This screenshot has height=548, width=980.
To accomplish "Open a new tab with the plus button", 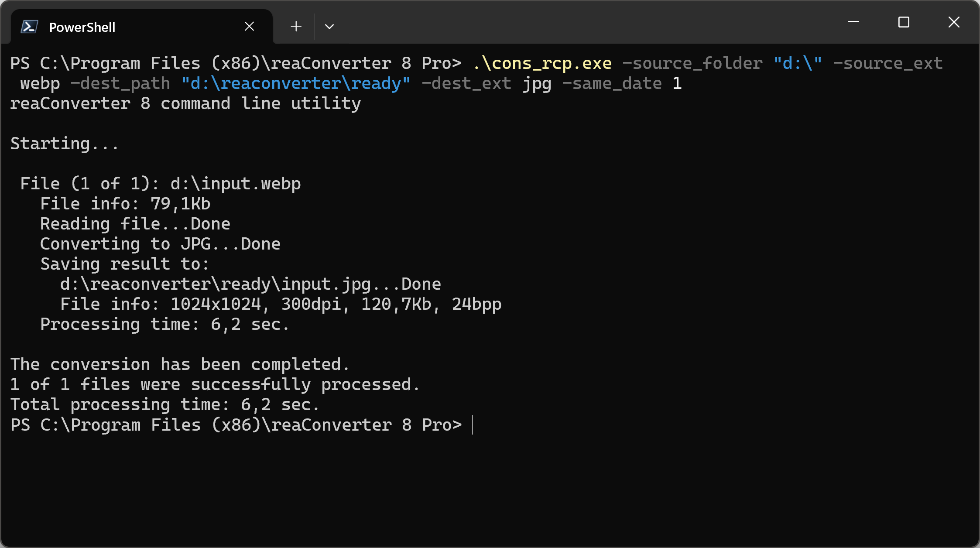I will [296, 27].
